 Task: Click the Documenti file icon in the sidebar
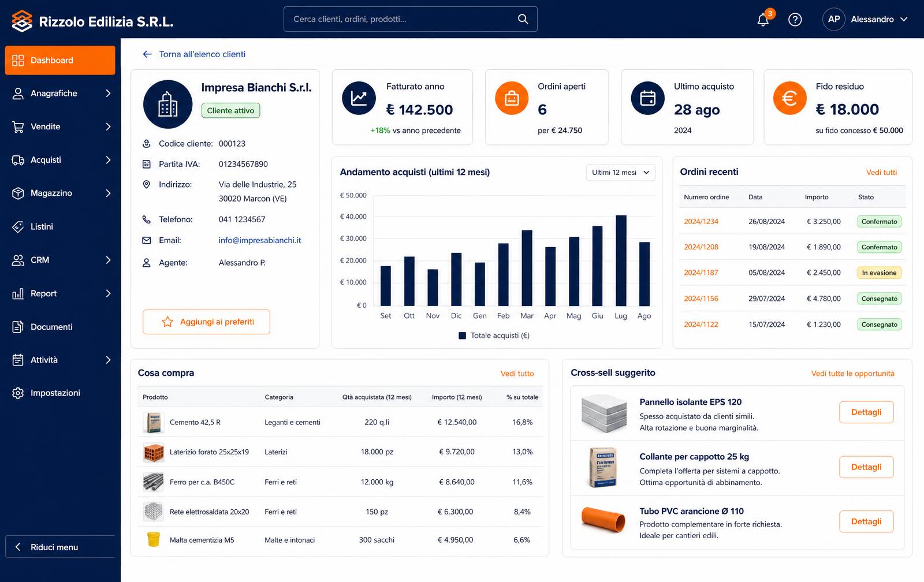(18, 327)
